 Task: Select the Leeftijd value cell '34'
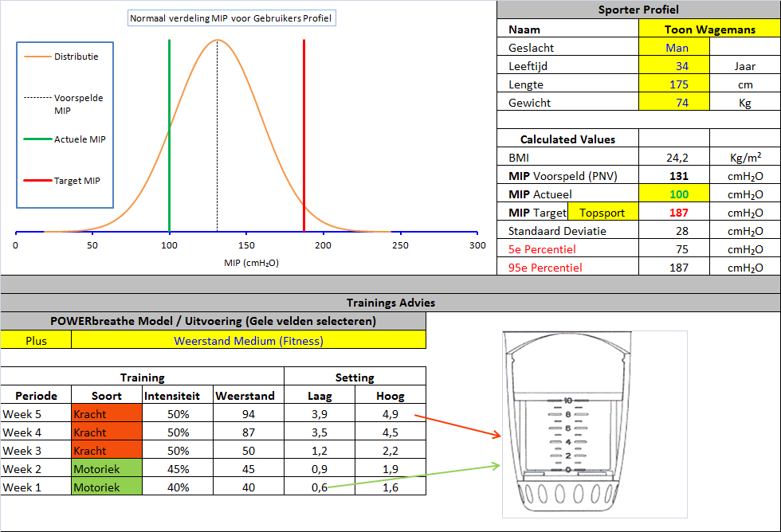point(674,66)
